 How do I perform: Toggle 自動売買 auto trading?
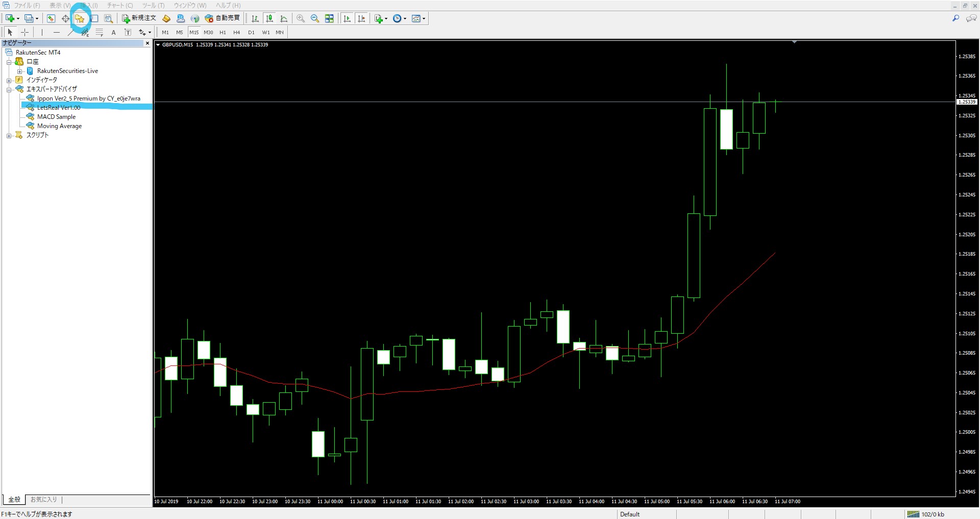(x=223, y=18)
